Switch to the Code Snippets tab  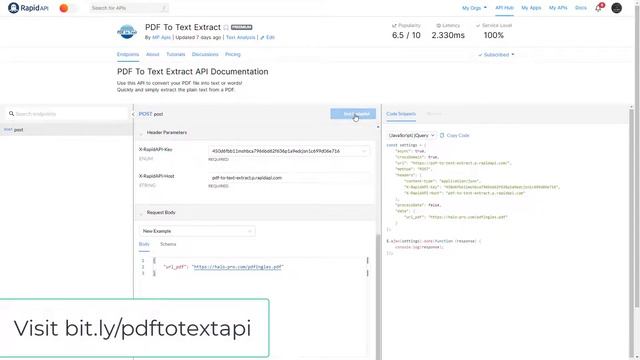(x=401, y=114)
